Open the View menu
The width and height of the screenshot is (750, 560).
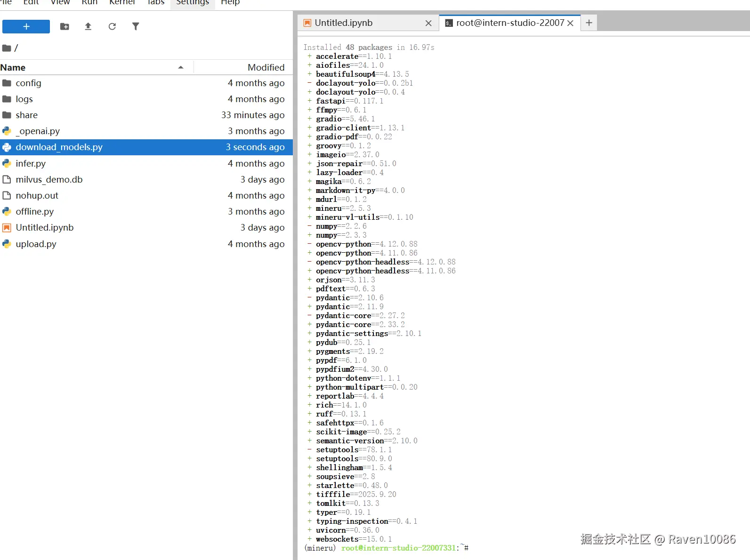pyautogui.click(x=60, y=3)
